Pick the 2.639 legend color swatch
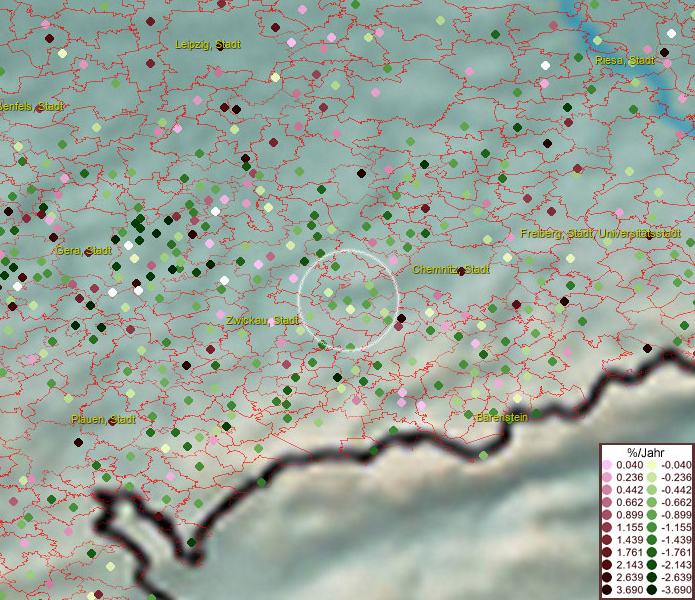This screenshot has width=695, height=600. coord(607,577)
